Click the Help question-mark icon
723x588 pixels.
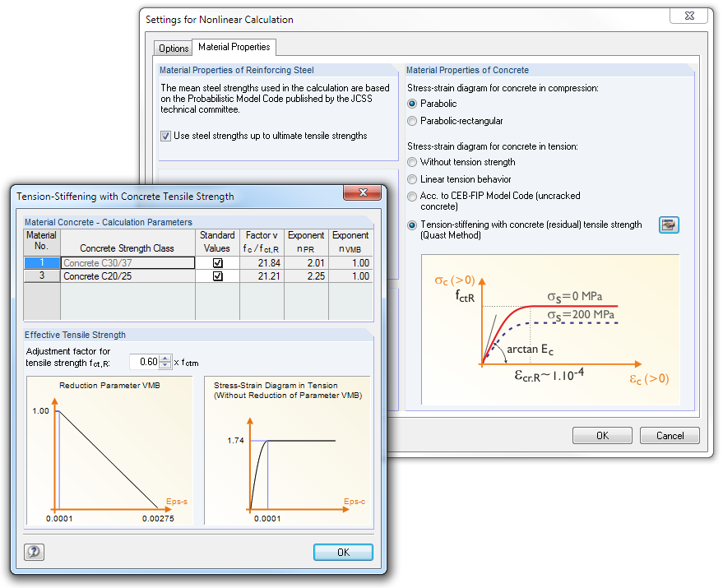tap(33, 552)
